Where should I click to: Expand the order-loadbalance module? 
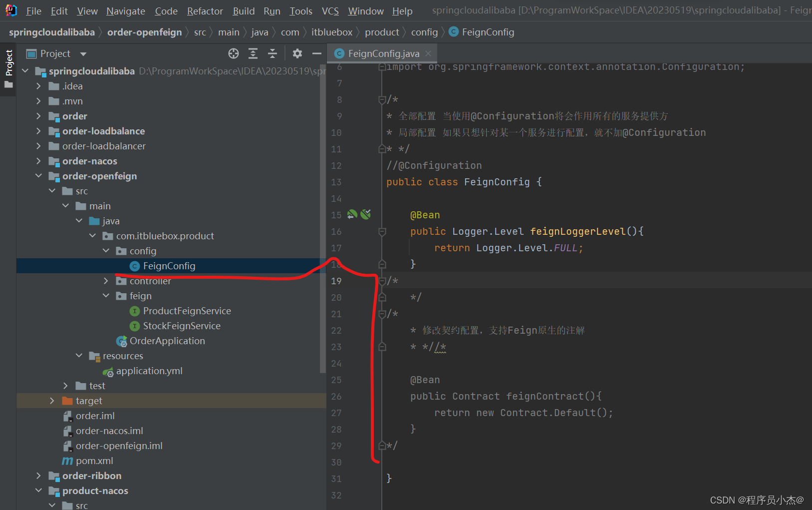tap(38, 131)
